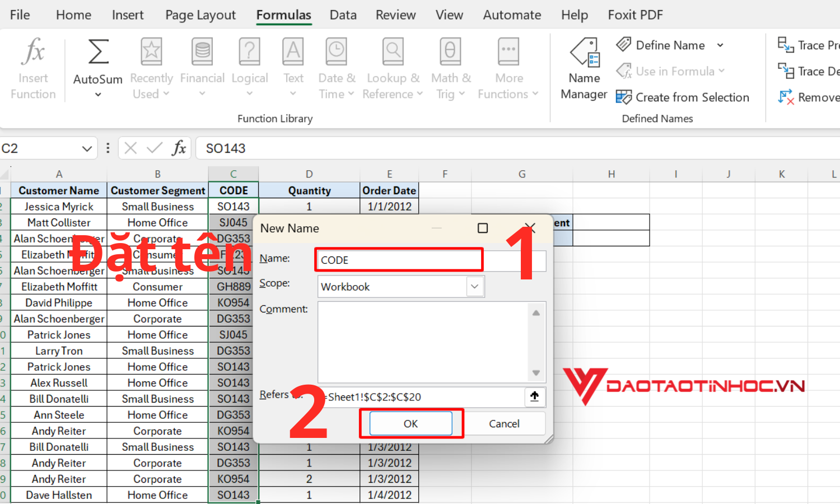This screenshot has width=840, height=504.
Task: Open Recently Used functions icon
Action: coord(151,52)
